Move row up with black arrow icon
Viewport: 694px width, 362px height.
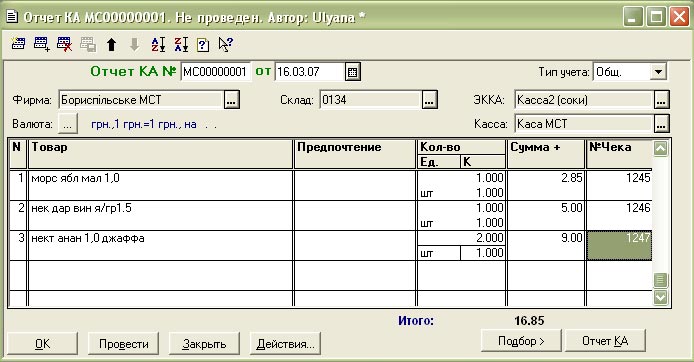tap(112, 44)
